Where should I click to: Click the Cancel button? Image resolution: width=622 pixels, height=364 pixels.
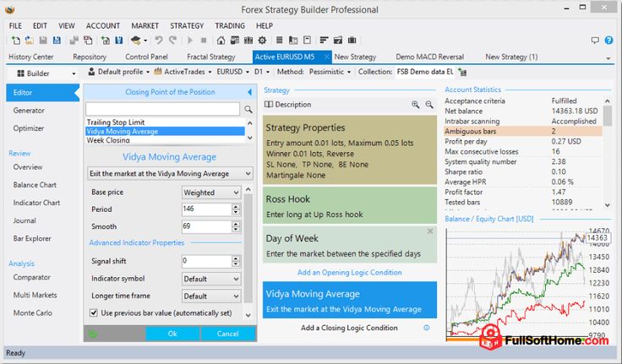point(227,334)
